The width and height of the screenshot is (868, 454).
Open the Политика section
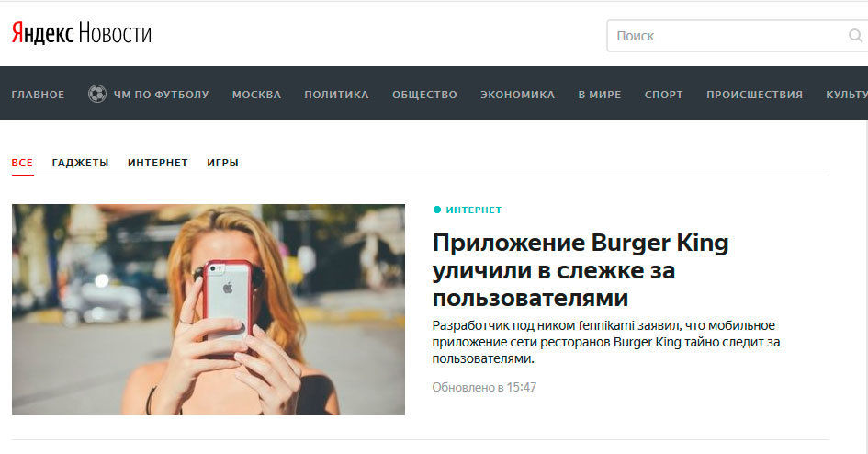tap(336, 95)
